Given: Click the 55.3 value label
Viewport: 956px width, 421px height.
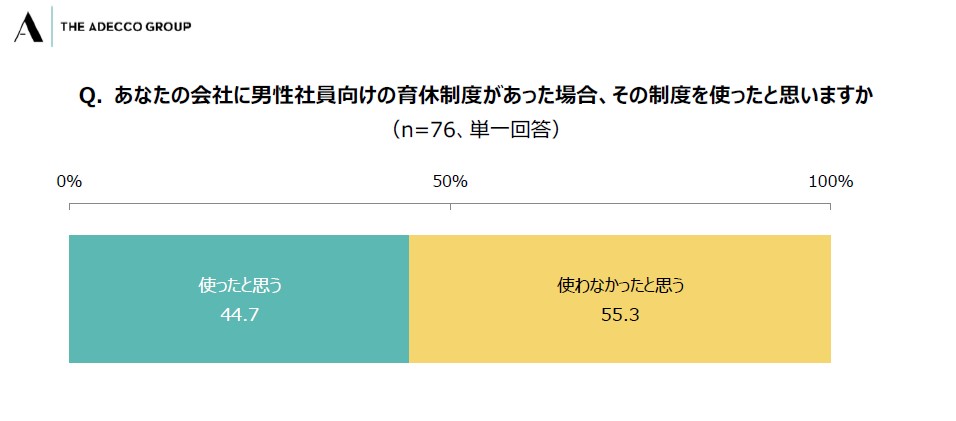Looking at the screenshot, I should tap(620, 316).
